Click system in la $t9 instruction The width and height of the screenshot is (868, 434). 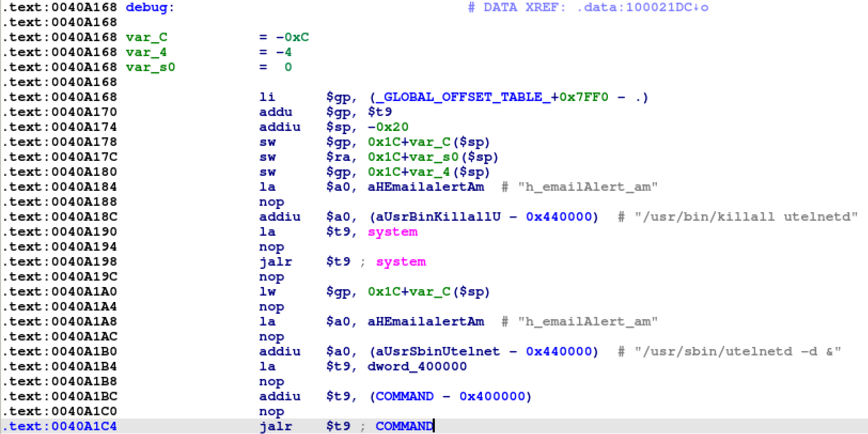(393, 232)
